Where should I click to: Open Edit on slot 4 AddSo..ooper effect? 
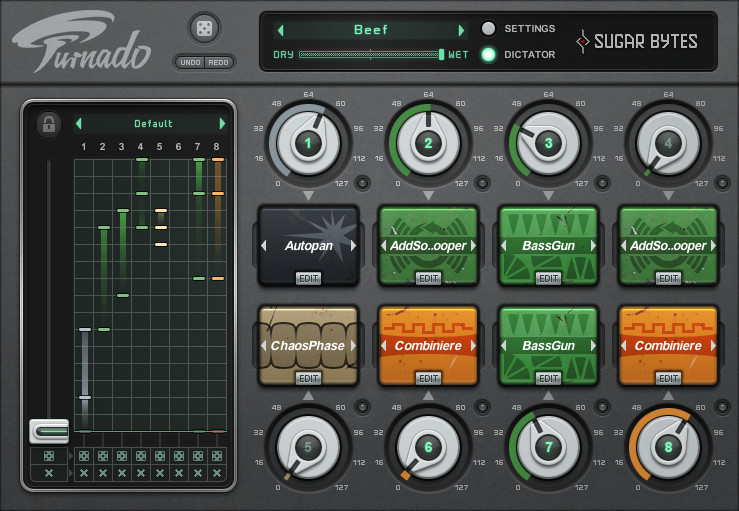pyautogui.click(x=668, y=279)
